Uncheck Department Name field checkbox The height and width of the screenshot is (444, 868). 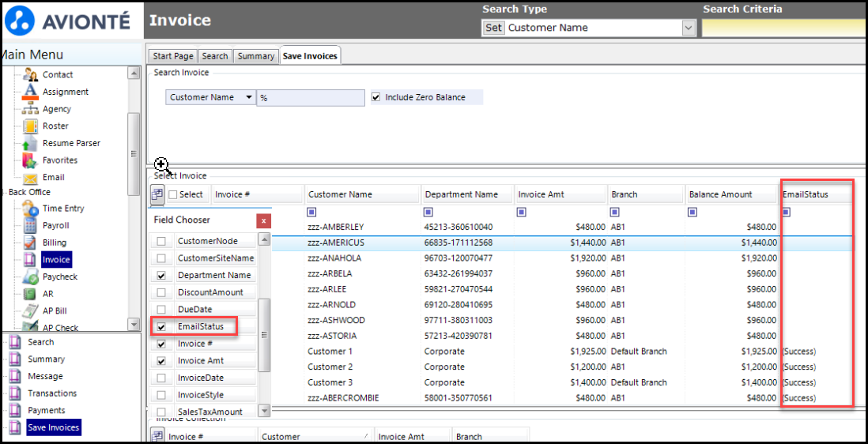(161, 276)
